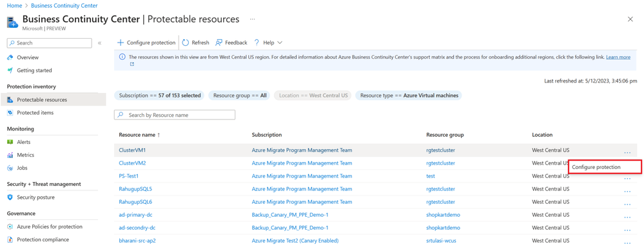Open the more-options ellipsis for RahugupSQL5
Screen dimensions: 644x251
(627, 192)
